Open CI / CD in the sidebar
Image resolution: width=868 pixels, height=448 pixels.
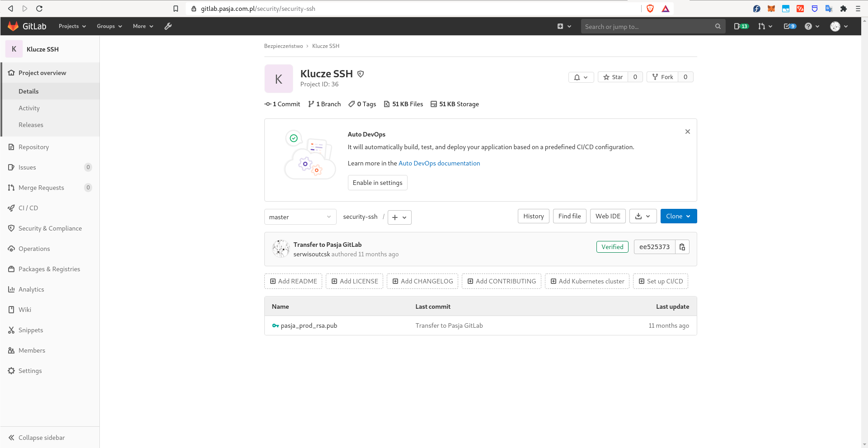coord(50,208)
